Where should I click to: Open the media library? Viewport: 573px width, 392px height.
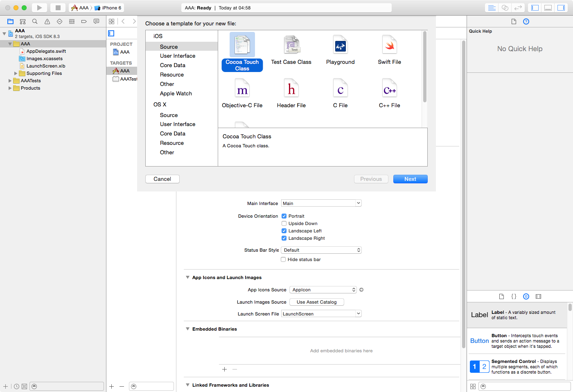pos(539,296)
